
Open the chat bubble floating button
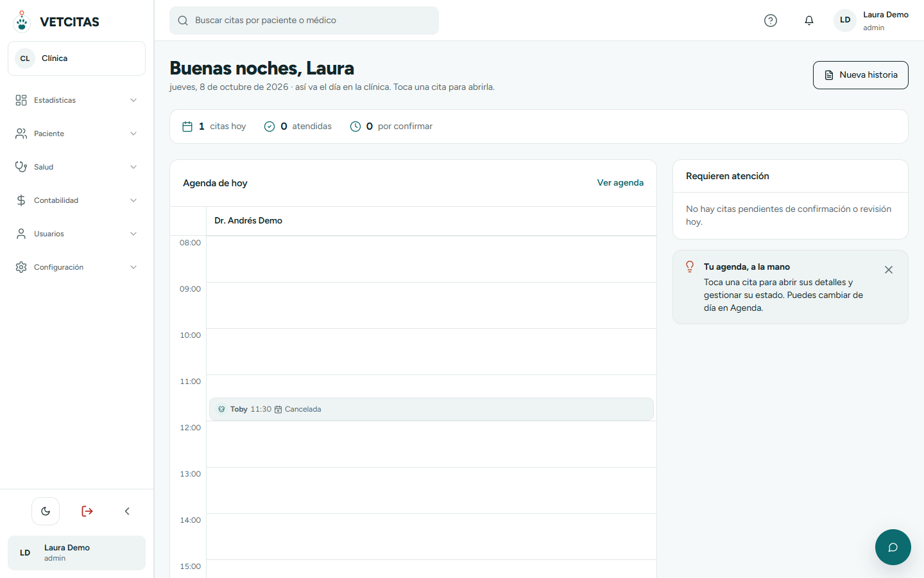click(x=893, y=547)
